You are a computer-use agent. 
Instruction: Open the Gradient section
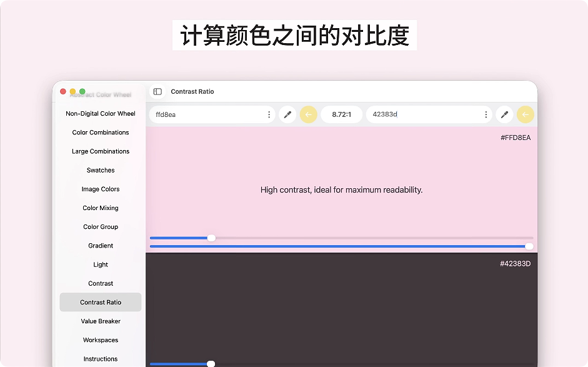click(100, 245)
